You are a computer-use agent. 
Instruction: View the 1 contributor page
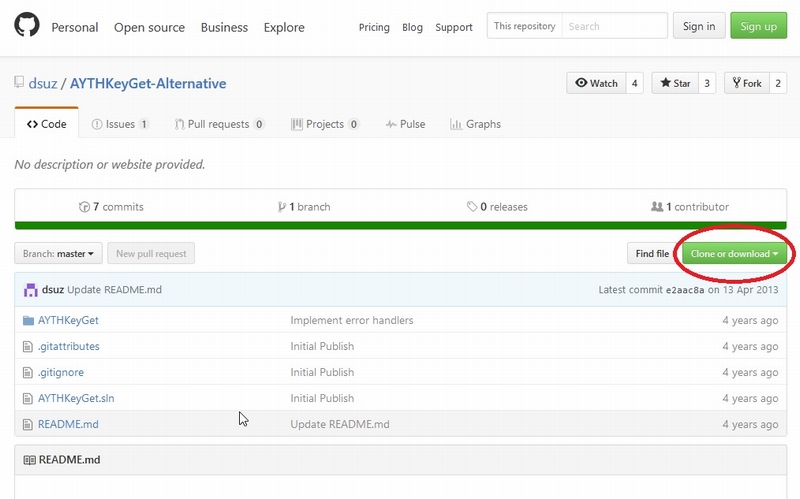point(690,207)
